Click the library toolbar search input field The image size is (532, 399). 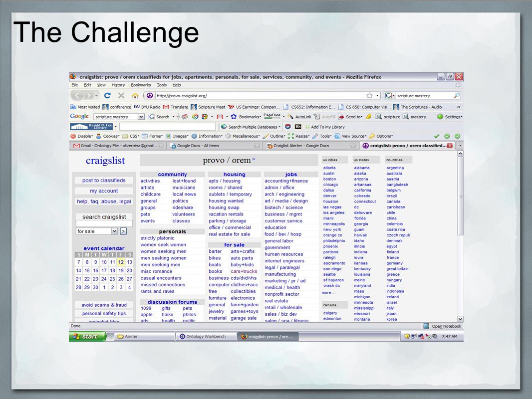(x=167, y=127)
